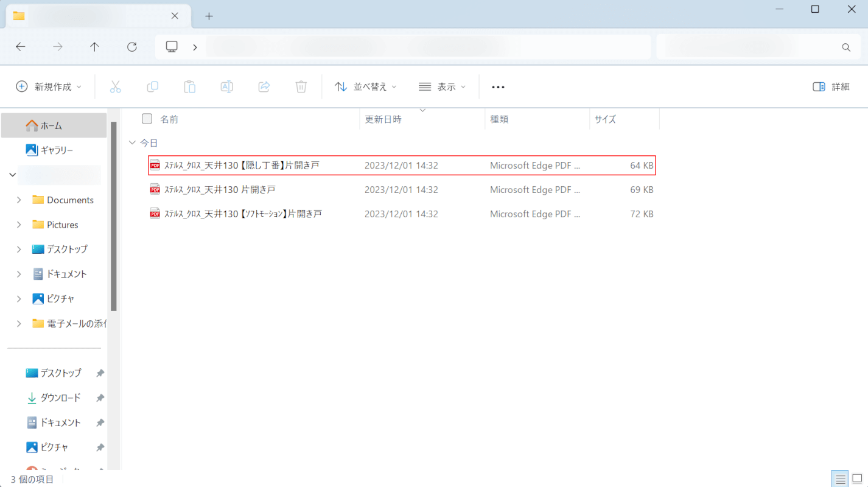Go forward using the right arrow
This screenshot has width=868, height=487.
[58, 47]
